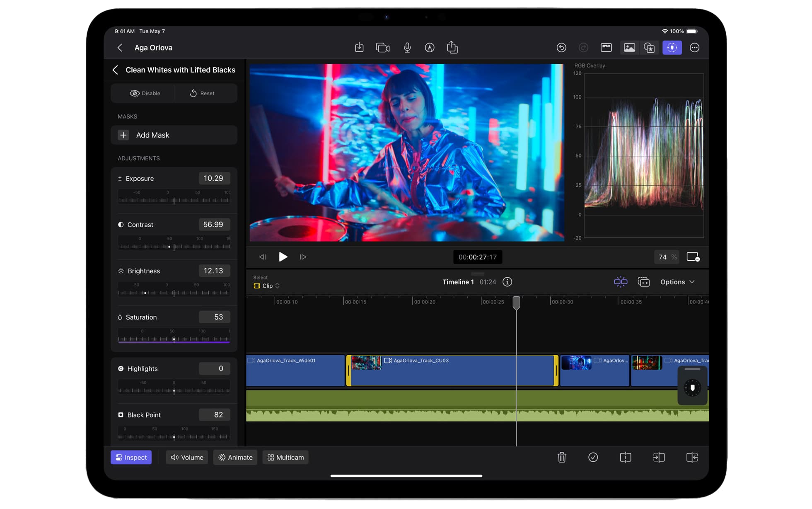Tap the Saturation value 53
812x509 pixels.
point(215,317)
